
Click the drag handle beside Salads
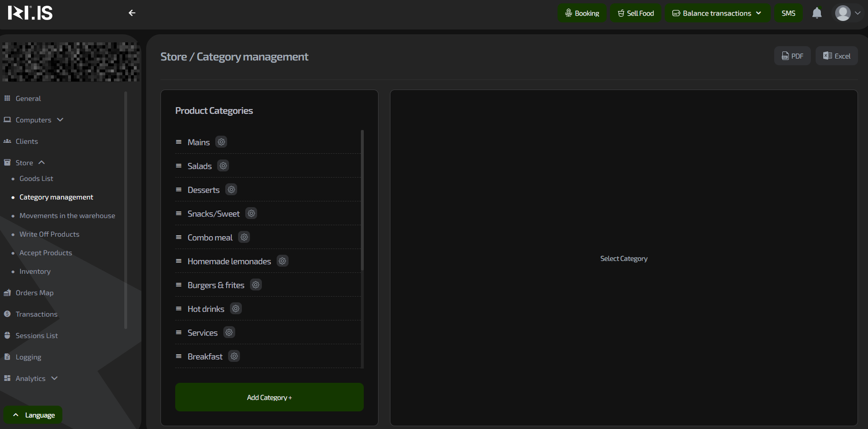[x=179, y=166]
